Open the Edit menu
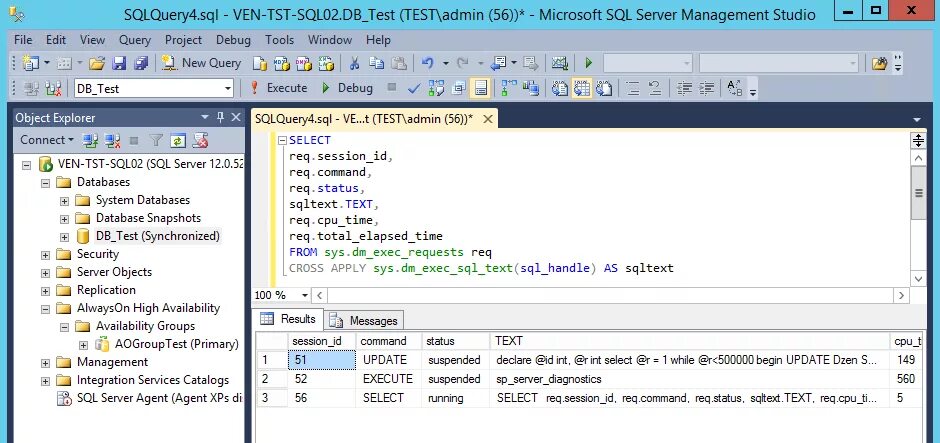 coord(56,40)
